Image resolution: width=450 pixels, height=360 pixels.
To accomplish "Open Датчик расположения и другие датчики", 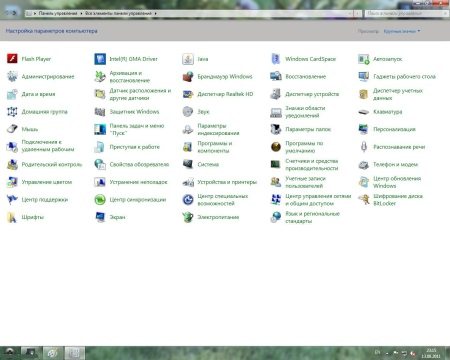I will (x=133, y=94).
